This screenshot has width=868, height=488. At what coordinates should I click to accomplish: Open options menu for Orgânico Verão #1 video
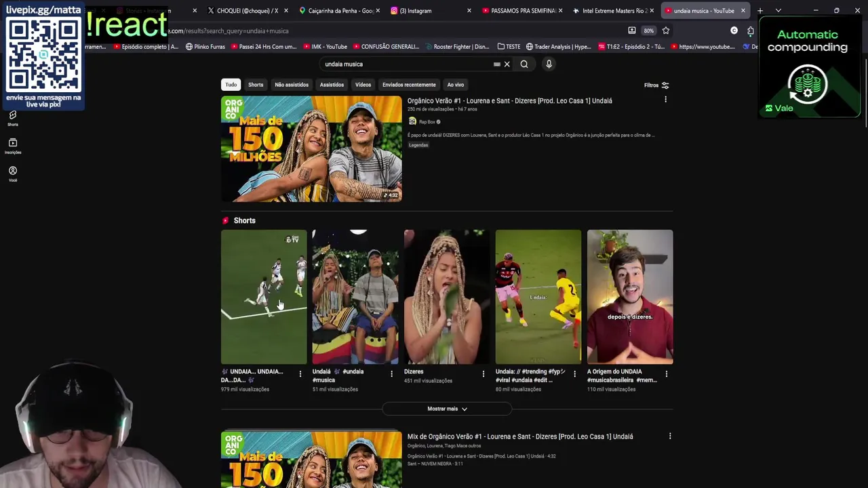[x=665, y=100]
